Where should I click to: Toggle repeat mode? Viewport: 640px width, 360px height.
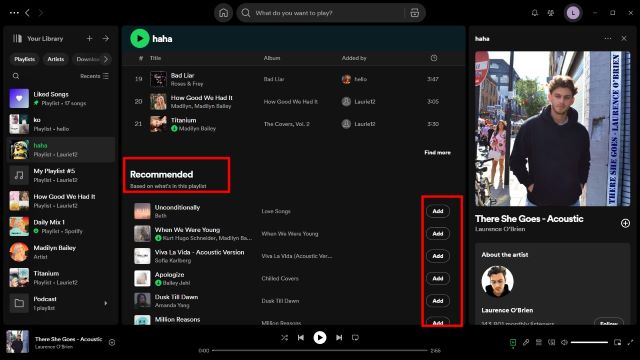(x=355, y=338)
